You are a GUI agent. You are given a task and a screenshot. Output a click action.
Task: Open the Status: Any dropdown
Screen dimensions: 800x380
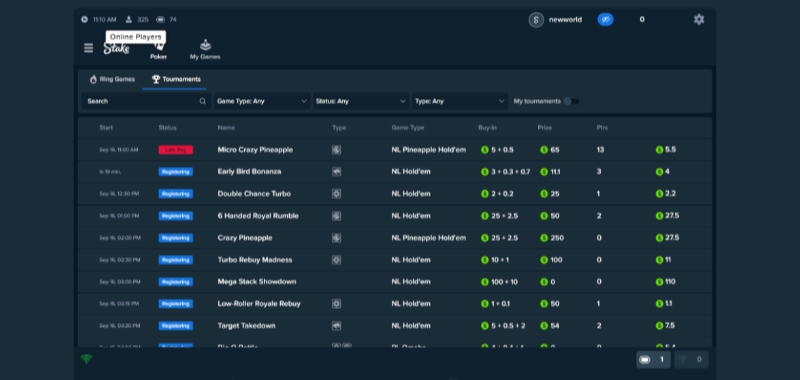point(361,101)
